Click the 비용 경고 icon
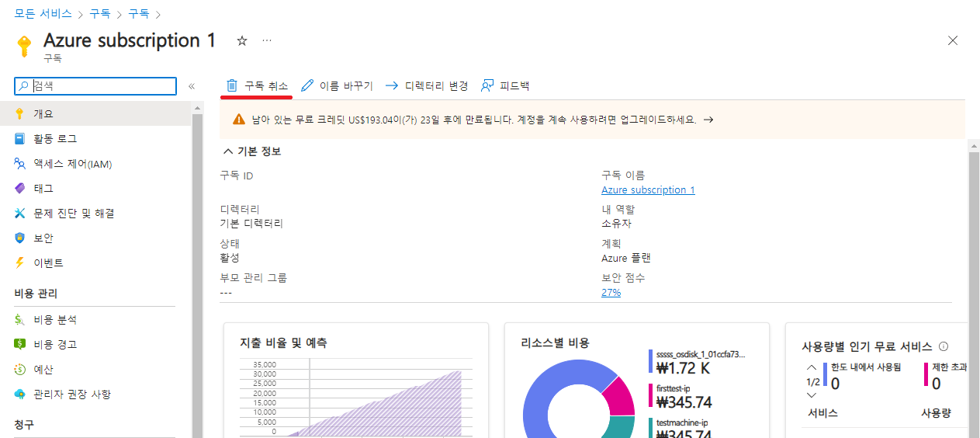The height and width of the screenshot is (438, 980). [x=20, y=345]
